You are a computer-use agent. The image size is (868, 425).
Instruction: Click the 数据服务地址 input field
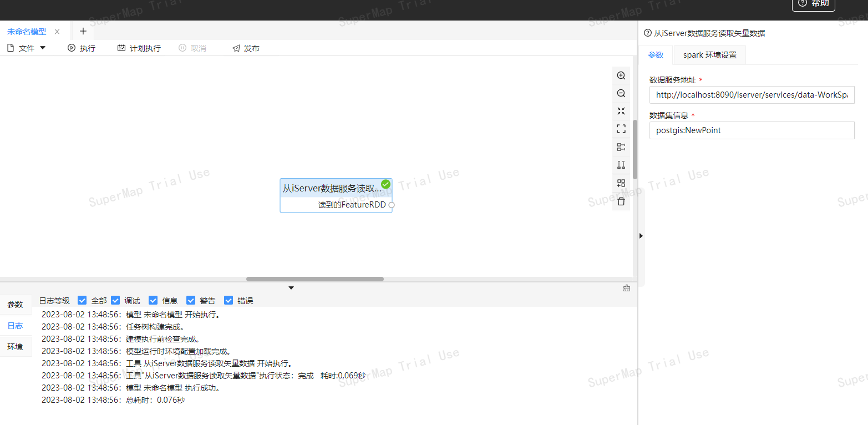(752, 95)
